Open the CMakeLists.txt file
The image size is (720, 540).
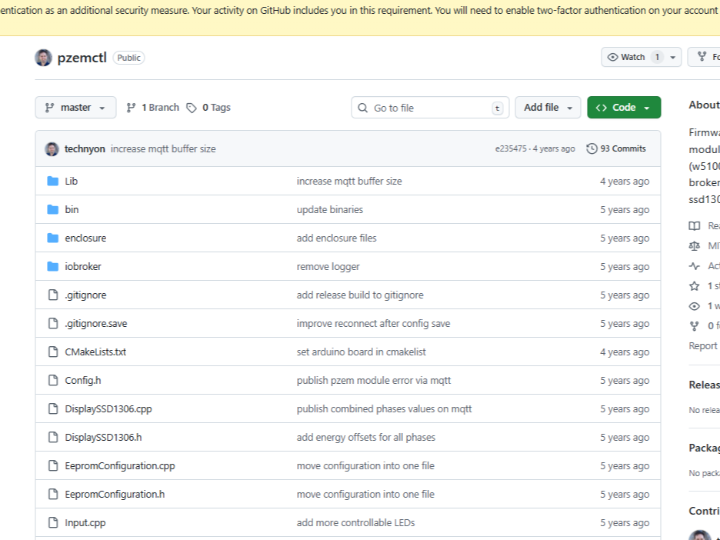(x=95, y=352)
